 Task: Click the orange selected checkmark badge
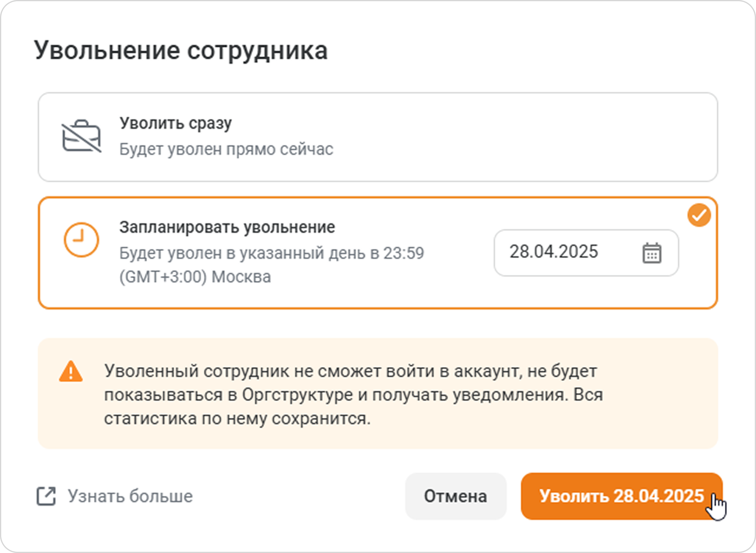pos(699,215)
